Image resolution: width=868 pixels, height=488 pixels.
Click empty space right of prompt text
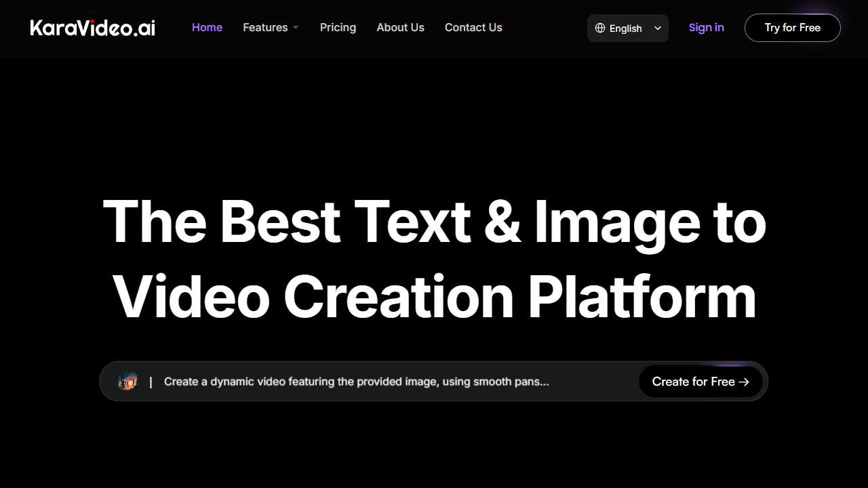593,382
